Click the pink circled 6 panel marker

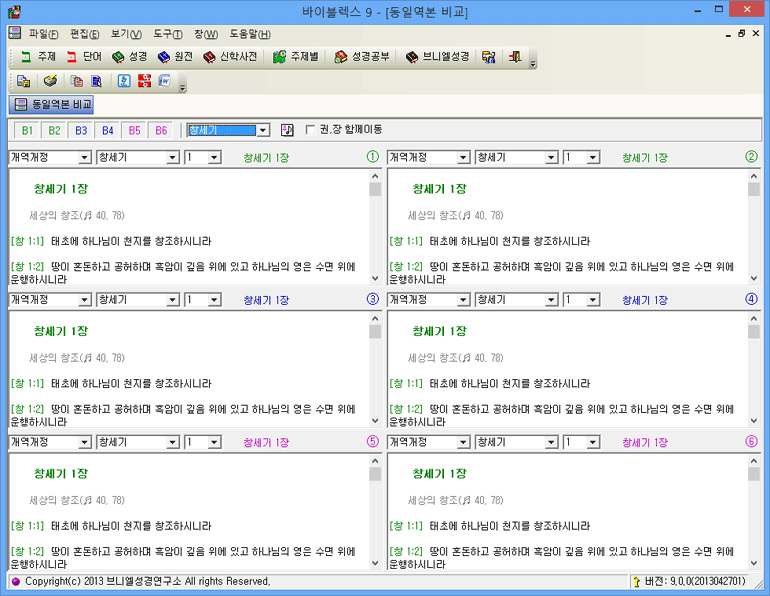pos(751,441)
